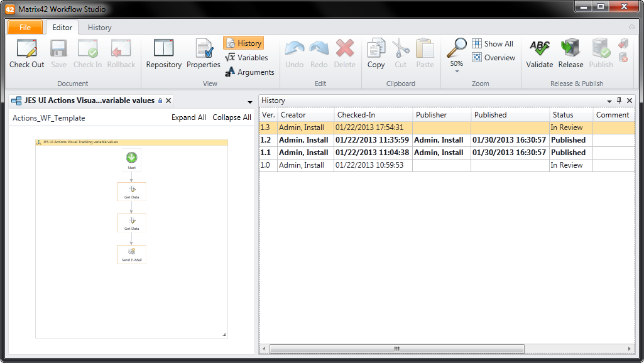Select the Get Data node directly under Start
The image size is (644, 363).
131,192
